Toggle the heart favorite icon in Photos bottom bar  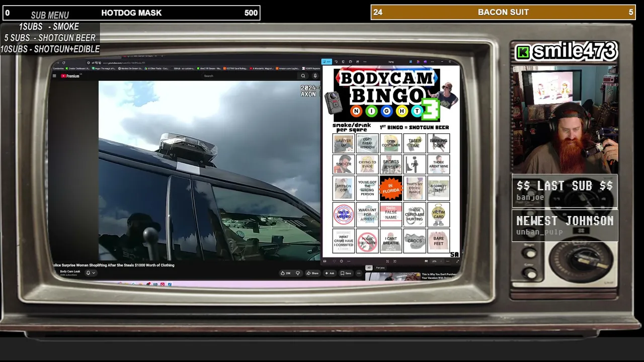click(x=334, y=261)
